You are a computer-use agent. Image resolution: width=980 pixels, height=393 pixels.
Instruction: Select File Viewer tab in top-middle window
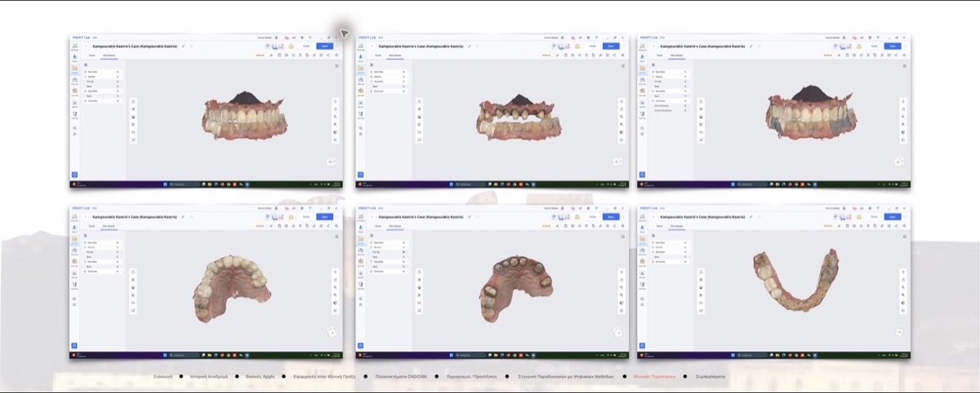pyautogui.click(x=395, y=56)
